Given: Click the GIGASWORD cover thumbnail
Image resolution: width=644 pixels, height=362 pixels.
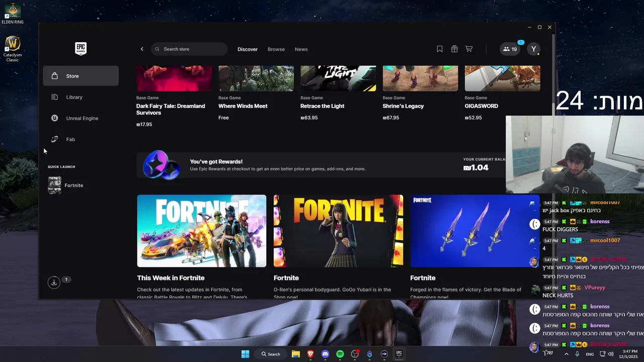Looking at the screenshot, I should click(x=503, y=78).
